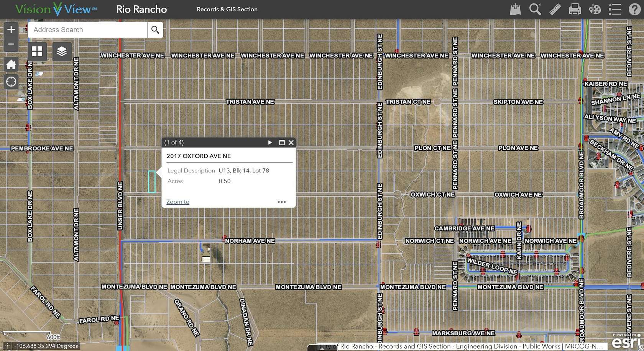Select the 2017 OXFORD AVE NE popup header

pyautogui.click(x=199, y=156)
